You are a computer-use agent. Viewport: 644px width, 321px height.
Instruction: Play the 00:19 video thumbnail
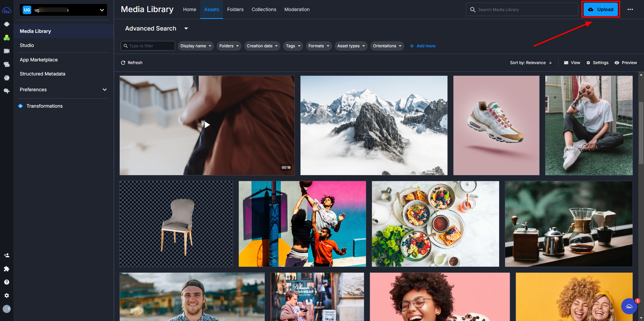[x=207, y=125]
